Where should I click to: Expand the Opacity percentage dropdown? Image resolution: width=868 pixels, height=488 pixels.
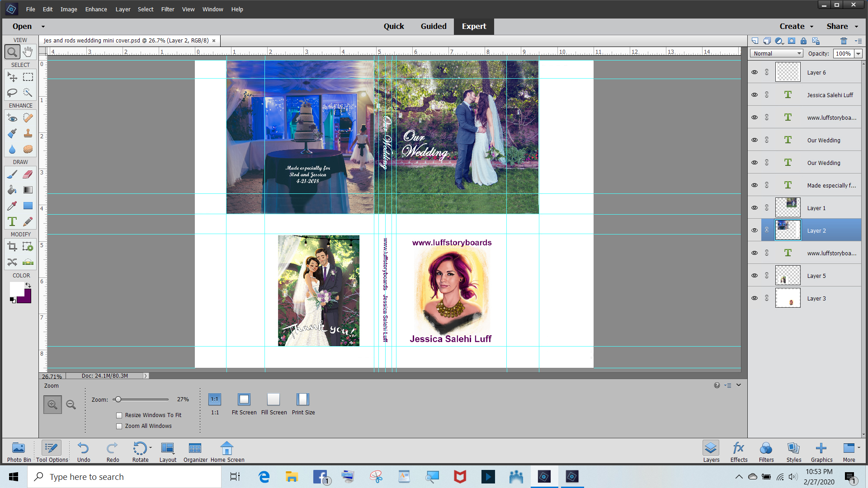pos(858,53)
